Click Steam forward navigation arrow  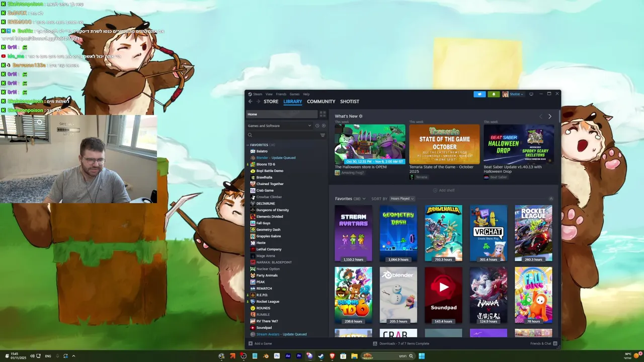(x=259, y=102)
